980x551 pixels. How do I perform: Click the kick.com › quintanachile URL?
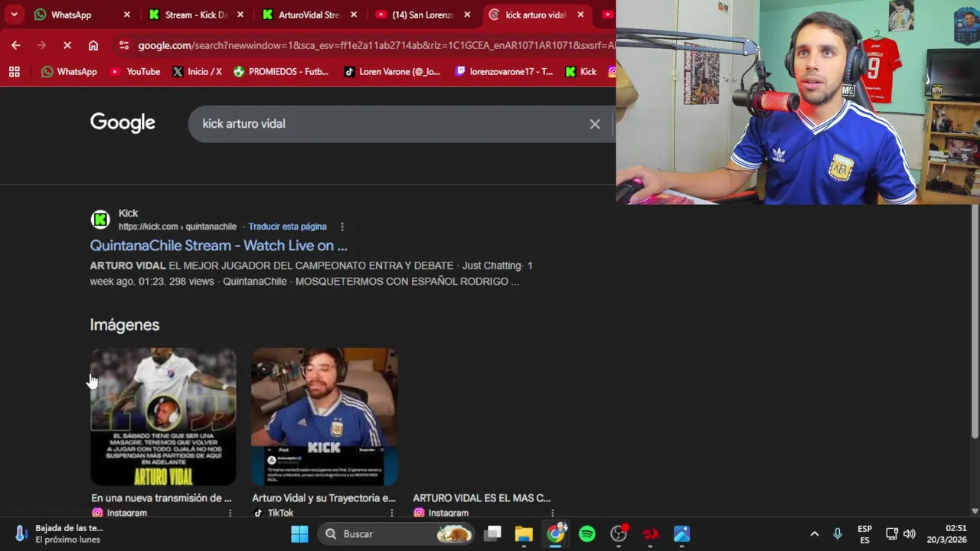(x=178, y=227)
